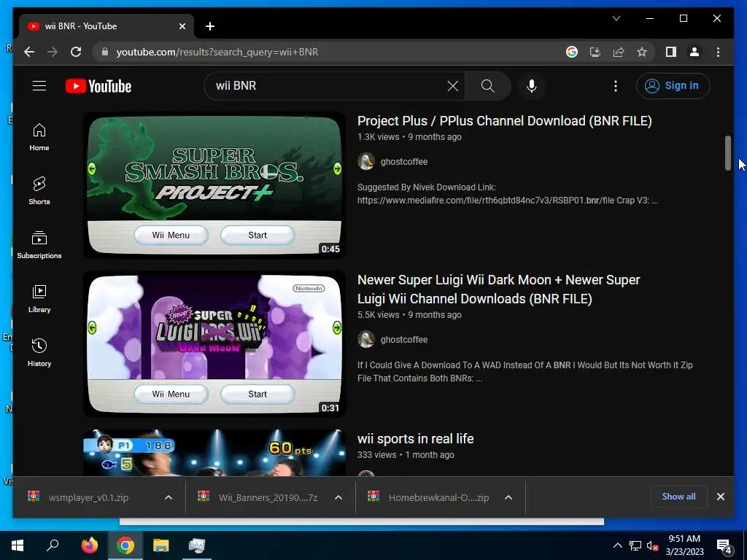Expand options for Homebrewkanal zip download
This screenshot has height=560, width=747.
508,497
